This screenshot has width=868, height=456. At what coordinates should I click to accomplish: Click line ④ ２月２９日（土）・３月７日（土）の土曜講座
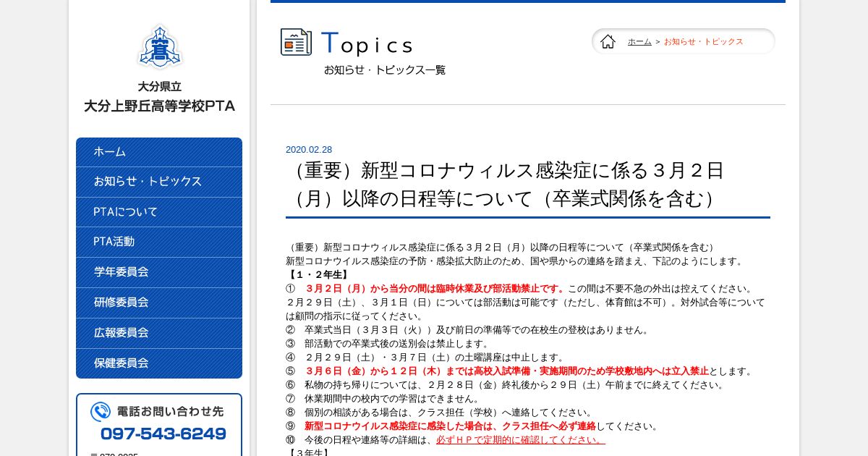[426, 357]
